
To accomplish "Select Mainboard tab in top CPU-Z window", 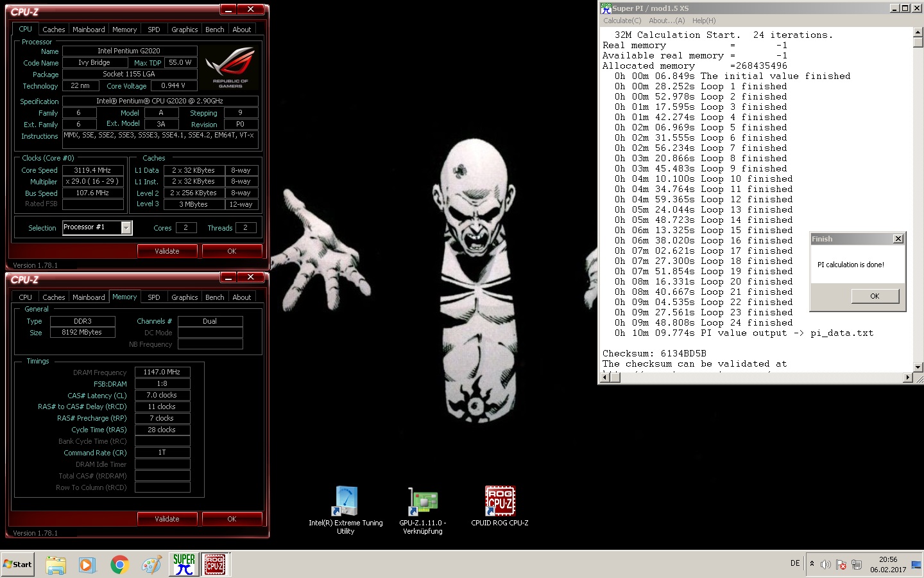I will coord(89,30).
